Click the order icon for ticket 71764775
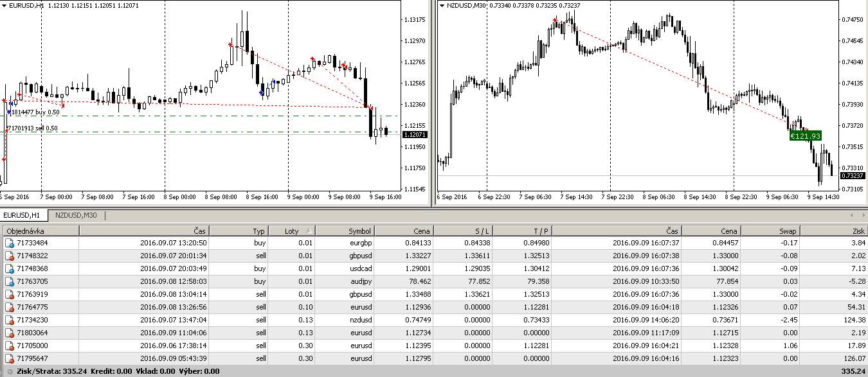The image size is (868, 377). click(x=9, y=308)
